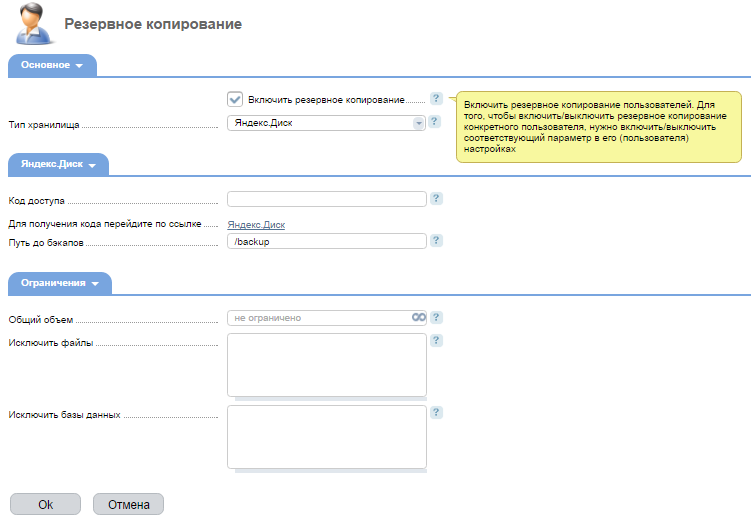Image resolution: width=751 pixels, height=527 pixels.
Task: Click help icon beside Тип хранилища dropdown
Action: pyautogui.click(x=434, y=121)
